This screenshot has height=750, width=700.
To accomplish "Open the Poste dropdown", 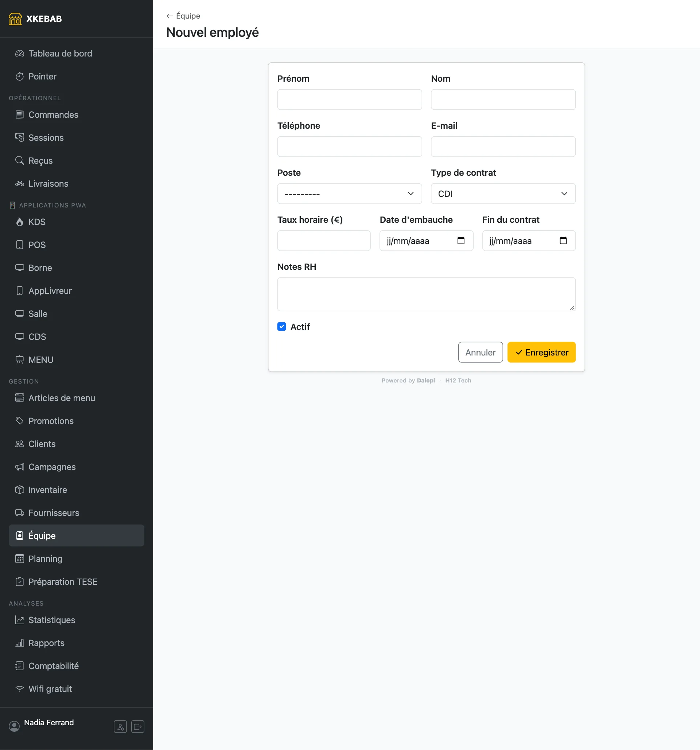I will (x=349, y=194).
